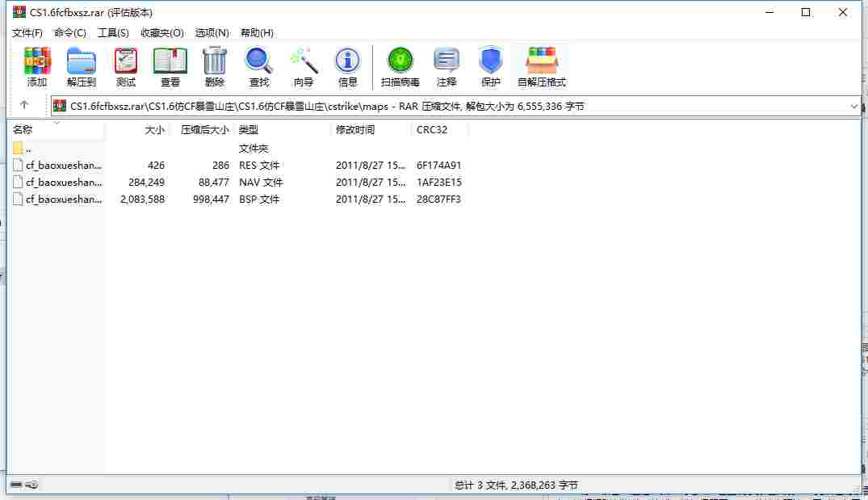This screenshot has height=500, width=868.
Task: Launch the 向导 (Wizard) wand icon
Action: click(x=304, y=66)
